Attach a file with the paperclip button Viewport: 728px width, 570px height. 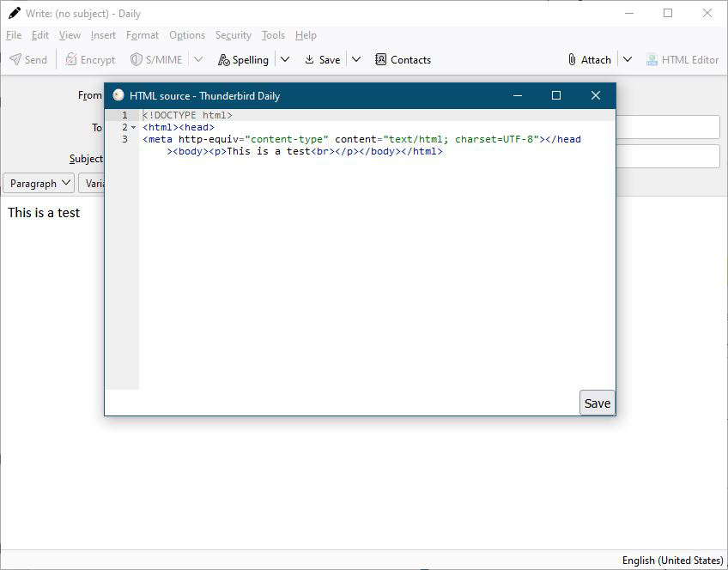[x=589, y=60]
